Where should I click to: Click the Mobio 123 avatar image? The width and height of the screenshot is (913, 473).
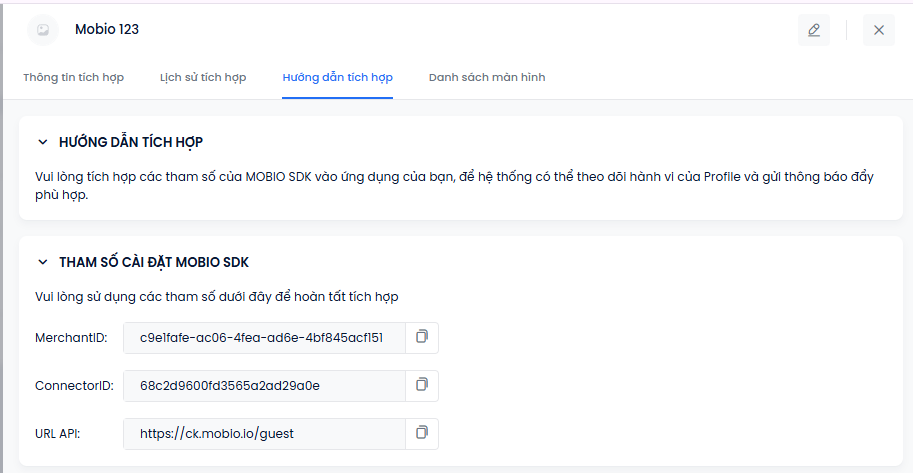43,30
